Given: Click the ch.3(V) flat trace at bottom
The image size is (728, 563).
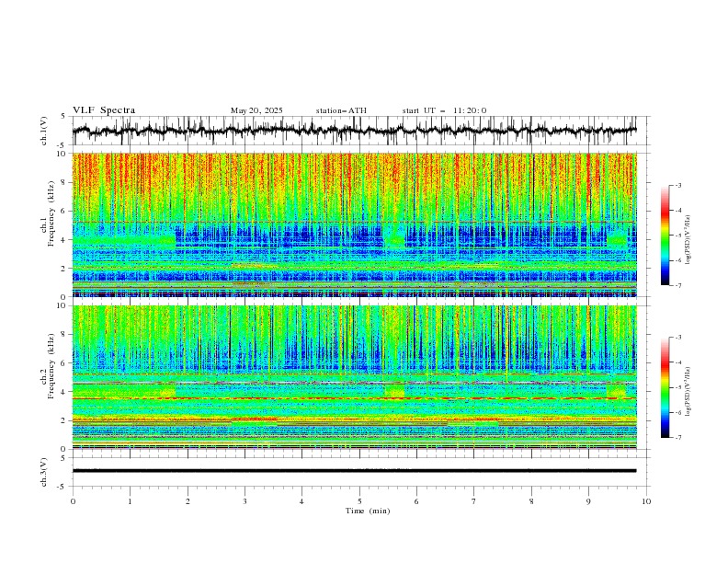Looking at the screenshot, I should (355, 471).
